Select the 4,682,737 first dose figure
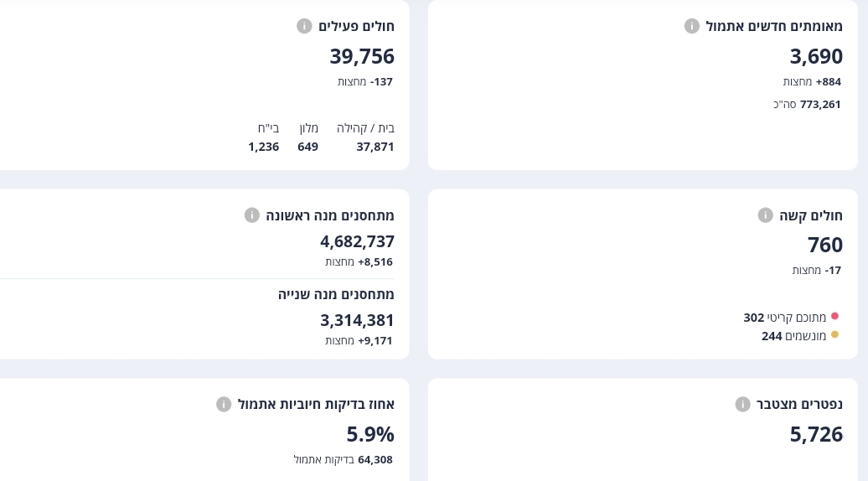868x481 pixels. [357, 241]
